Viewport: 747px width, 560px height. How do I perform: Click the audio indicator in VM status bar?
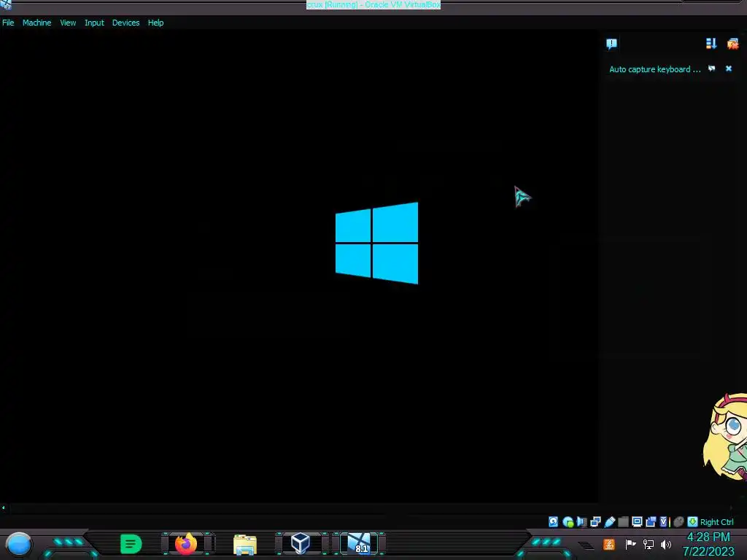(x=581, y=522)
